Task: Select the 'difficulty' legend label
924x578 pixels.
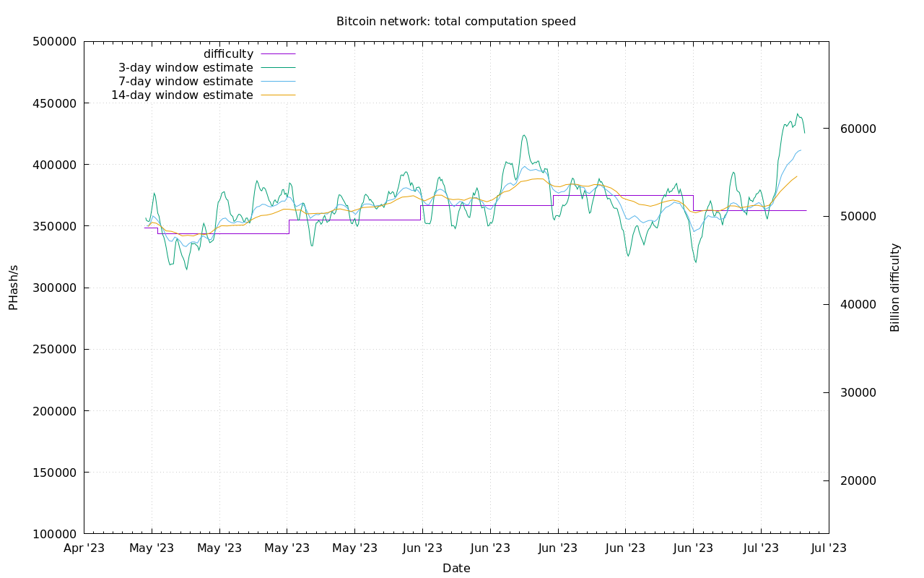Action: click(x=228, y=54)
